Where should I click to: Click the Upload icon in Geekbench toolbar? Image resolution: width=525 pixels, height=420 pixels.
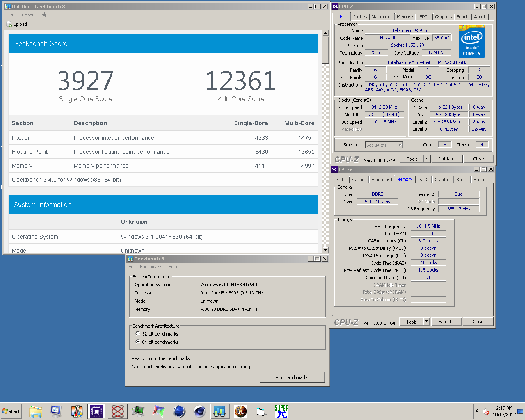(x=9, y=24)
